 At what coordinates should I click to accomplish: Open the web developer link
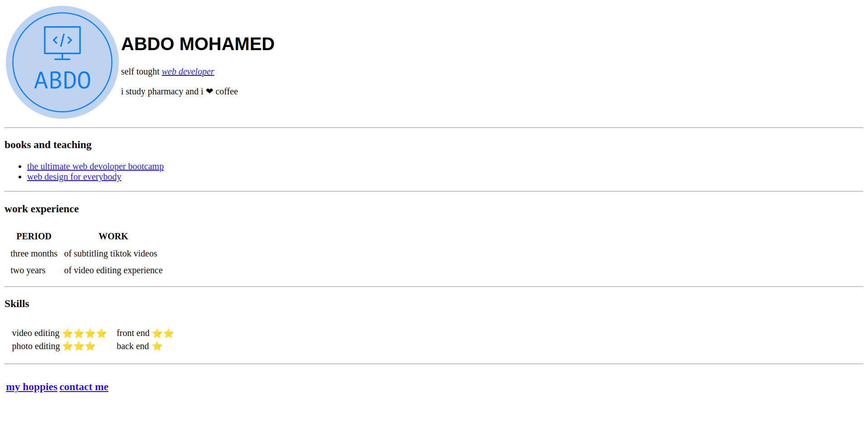(x=188, y=72)
